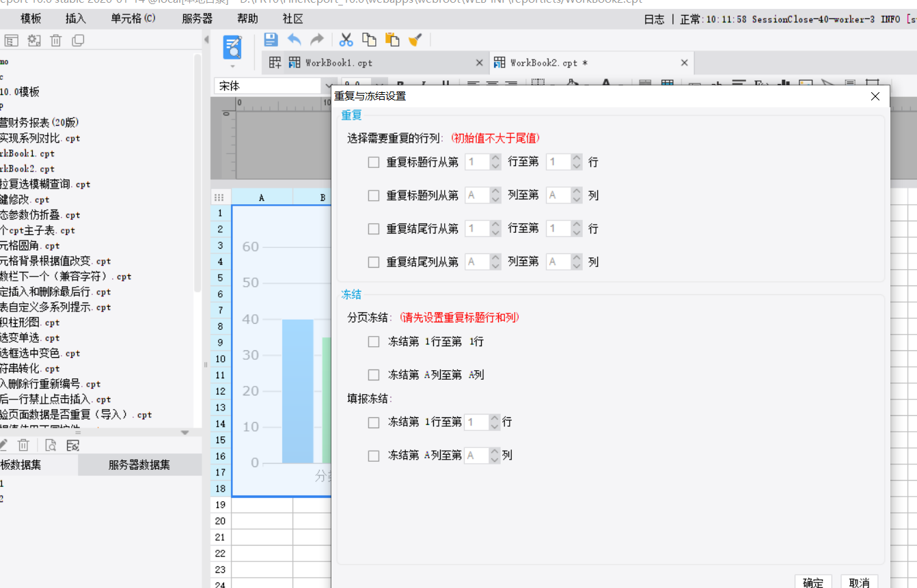Paste clipboard contents
The width and height of the screenshot is (917, 588).
coord(392,40)
